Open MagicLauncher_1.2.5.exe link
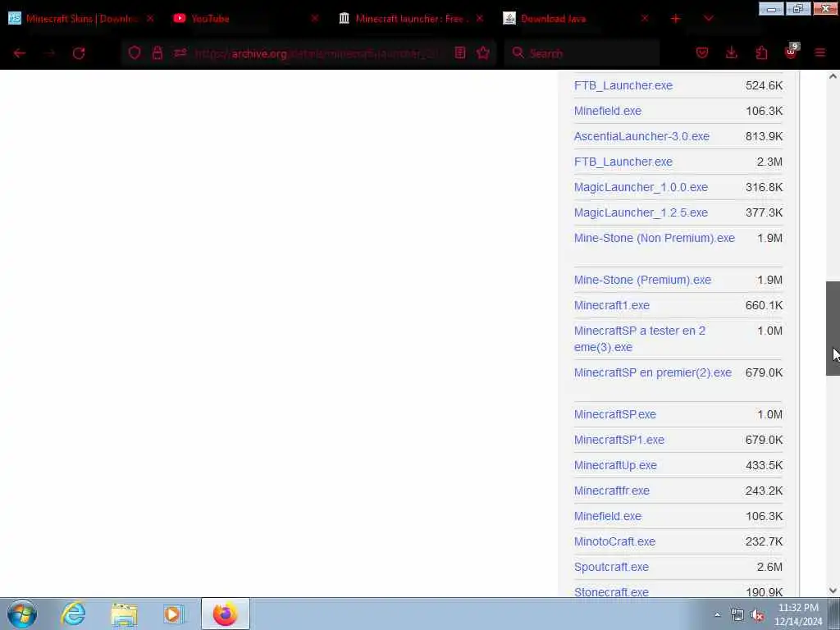The height and width of the screenshot is (630, 840). (641, 212)
